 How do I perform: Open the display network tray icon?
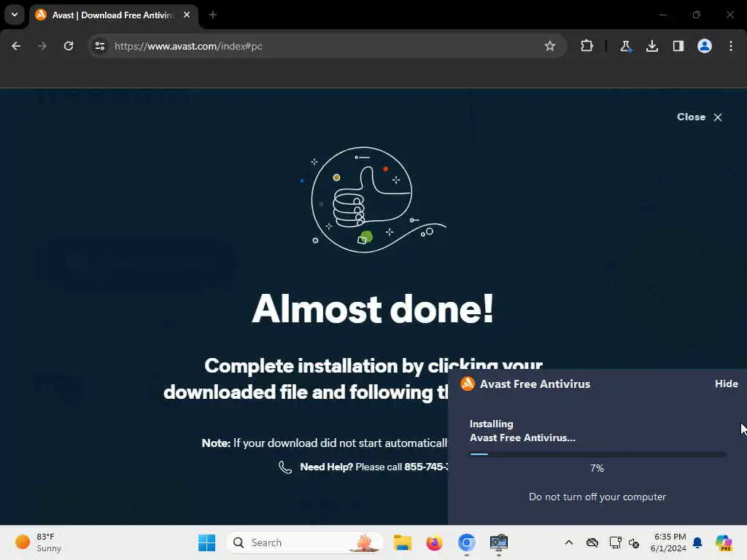(615, 542)
